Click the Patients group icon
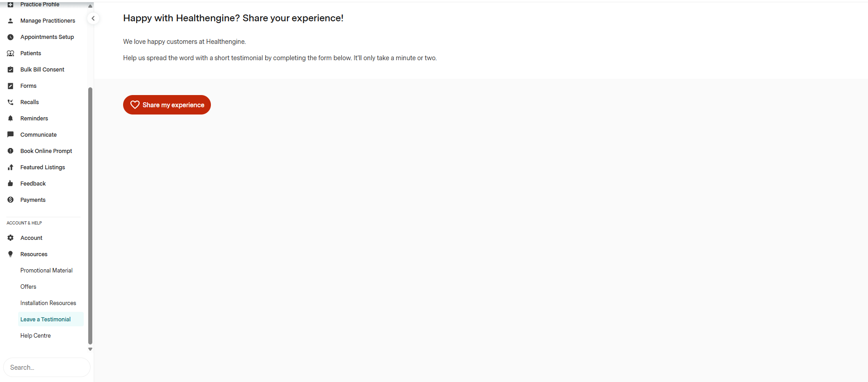 (10, 53)
